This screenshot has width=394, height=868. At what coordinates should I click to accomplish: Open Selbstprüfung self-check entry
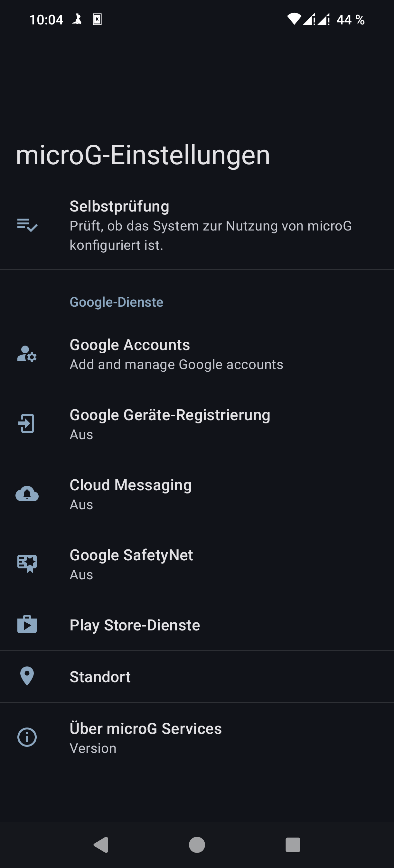point(211,225)
